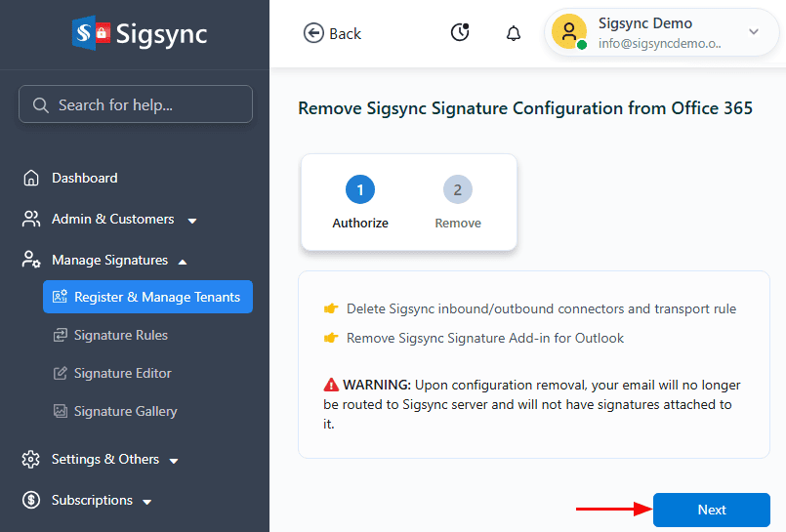Click the Search for help field
The image size is (786, 532).
point(136,104)
